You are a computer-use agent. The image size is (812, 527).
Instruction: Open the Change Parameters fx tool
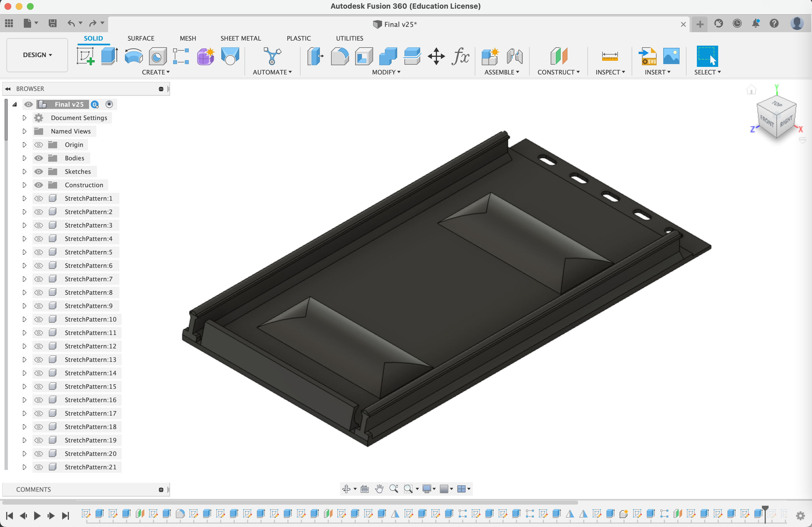pos(460,56)
